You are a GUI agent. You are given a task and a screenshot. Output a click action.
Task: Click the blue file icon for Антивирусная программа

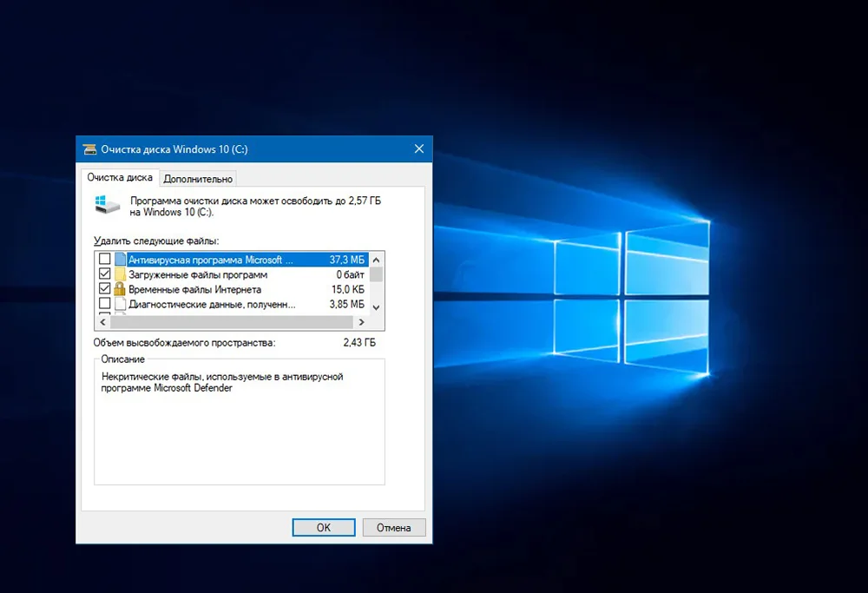tap(120, 259)
